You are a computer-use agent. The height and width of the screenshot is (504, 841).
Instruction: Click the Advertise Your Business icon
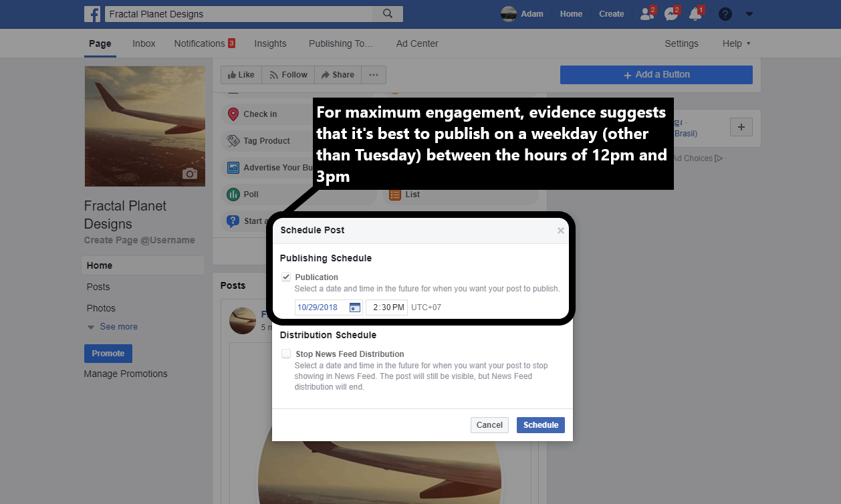(233, 168)
